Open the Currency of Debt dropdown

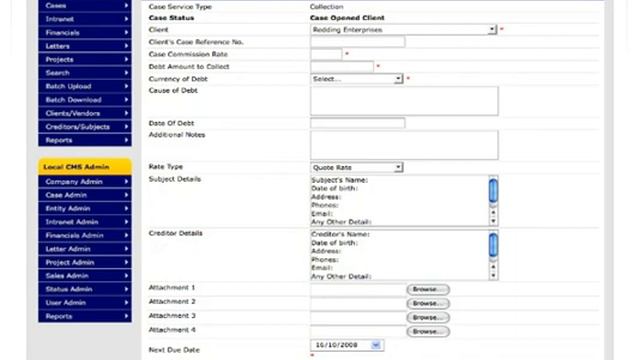click(x=357, y=79)
